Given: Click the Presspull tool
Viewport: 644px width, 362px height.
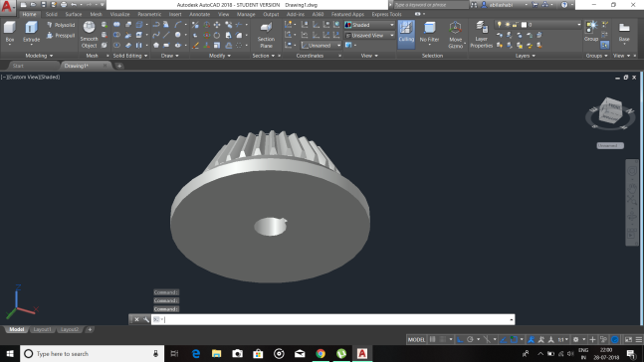Looking at the screenshot, I should click(x=61, y=36).
